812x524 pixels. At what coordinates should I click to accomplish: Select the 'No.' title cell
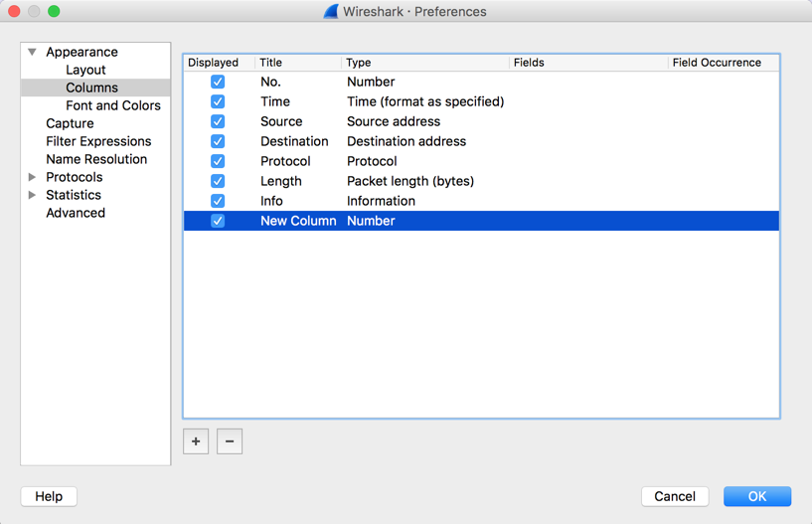(x=270, y=82)
